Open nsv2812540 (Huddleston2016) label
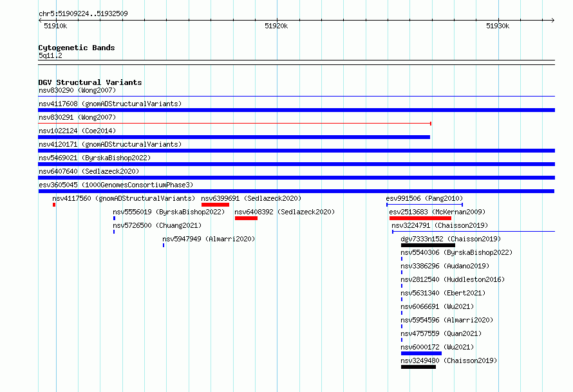The width and height of the screenshot is (573, 392). [x=453, y=279]
